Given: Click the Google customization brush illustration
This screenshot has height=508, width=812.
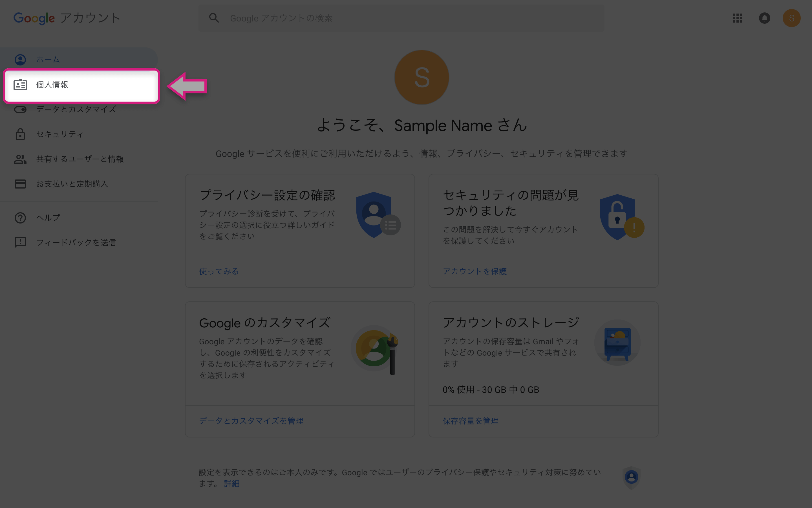Looking at the screenshot, I should 375,349.
